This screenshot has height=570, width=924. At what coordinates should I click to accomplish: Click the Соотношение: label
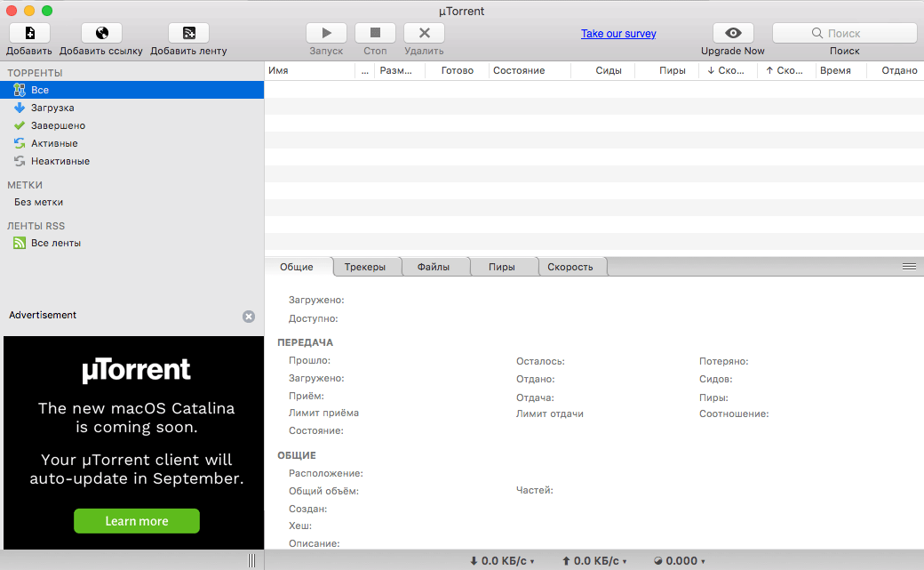pyautogui.click(x=734, y=413)
